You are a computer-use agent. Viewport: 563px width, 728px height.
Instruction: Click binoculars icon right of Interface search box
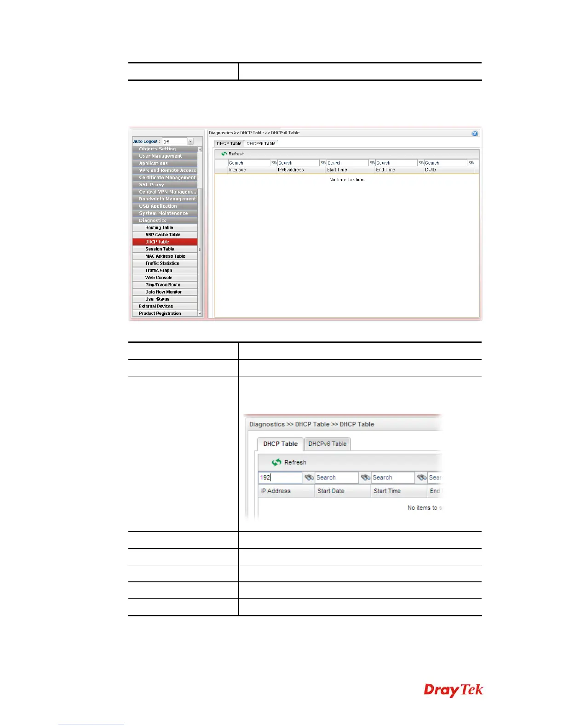(x=274, y=163)
